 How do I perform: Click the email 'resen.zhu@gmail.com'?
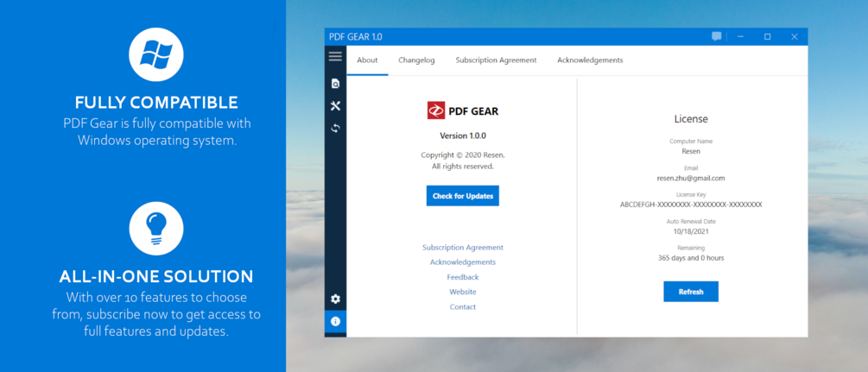point(691,179)
